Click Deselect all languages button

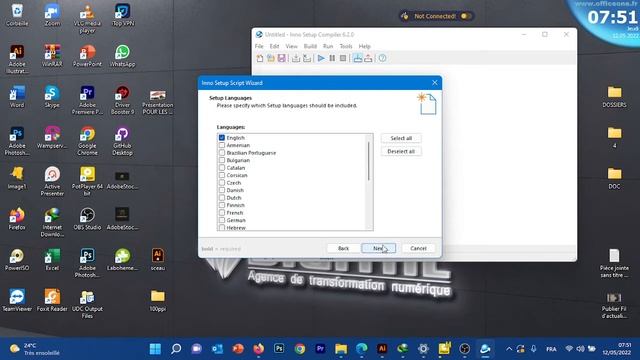tap(401, 151)
